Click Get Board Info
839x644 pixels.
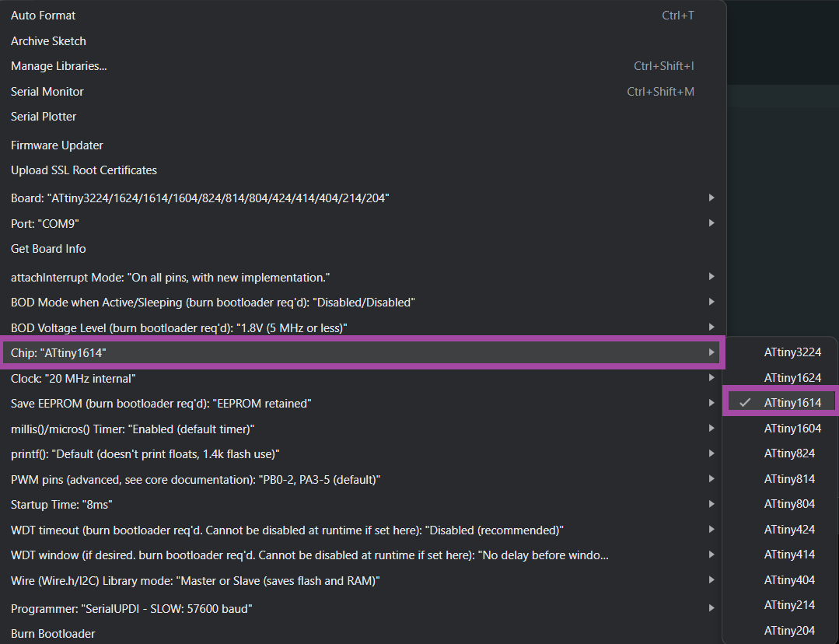click(x=48, y=249)
